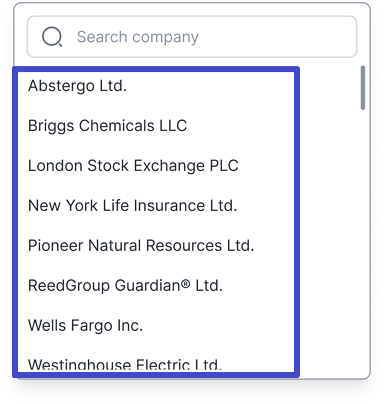
Task: Click the company list scrollbar thumb
Action: [x=363, y=88]
